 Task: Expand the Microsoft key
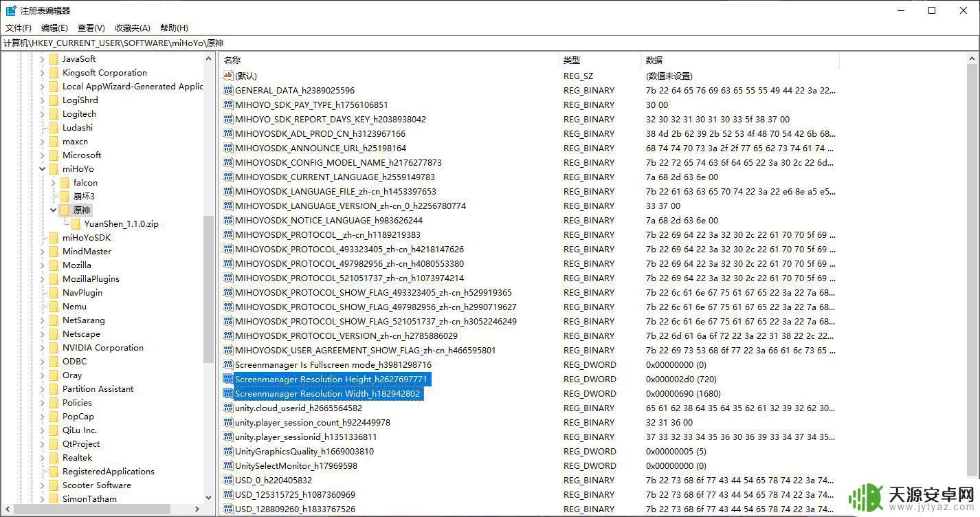pyautogui.click(x=43, y=155)
